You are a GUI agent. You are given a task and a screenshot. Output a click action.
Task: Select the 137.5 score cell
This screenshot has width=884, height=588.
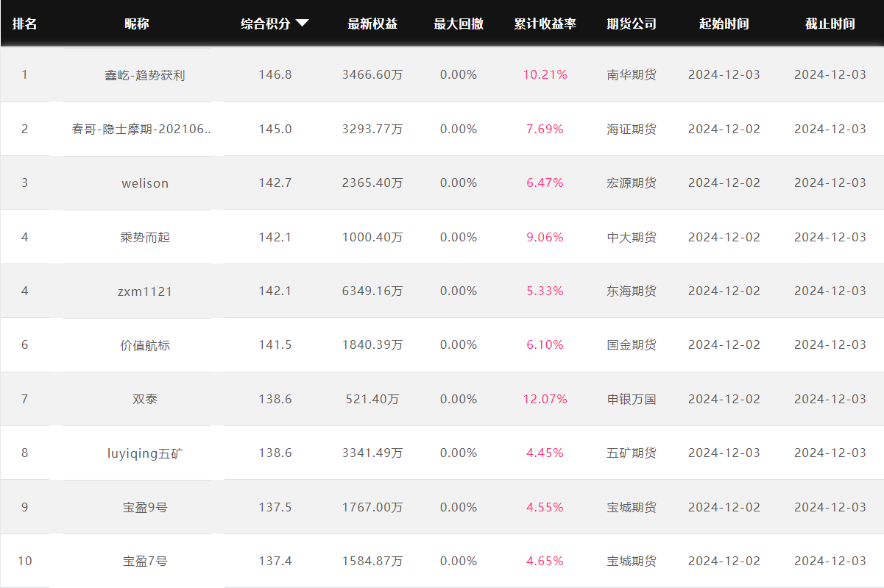click(275, 507)
